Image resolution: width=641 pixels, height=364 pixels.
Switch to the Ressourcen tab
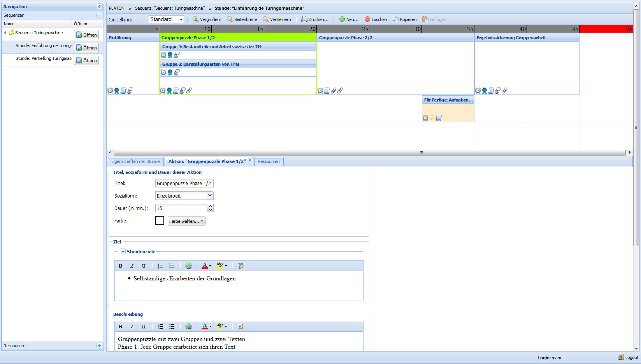pyautogui.click(x=269, y=161)
